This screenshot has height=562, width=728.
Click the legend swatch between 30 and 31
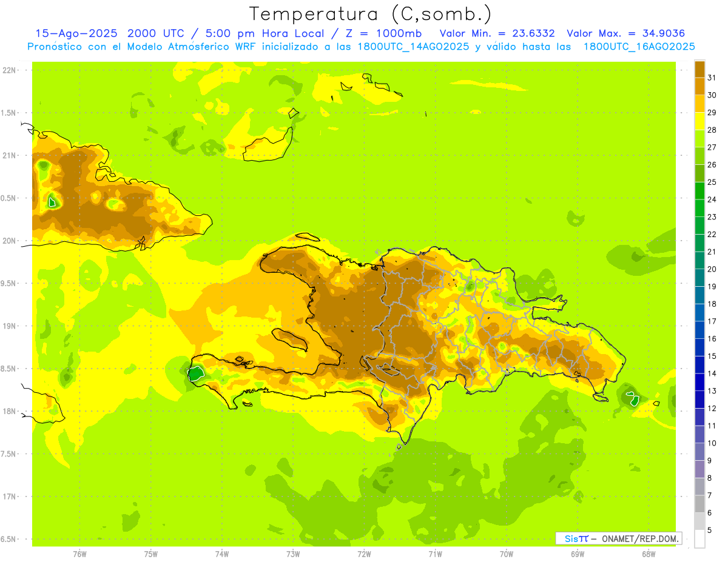pyautogui.click(x=699, y=87)
